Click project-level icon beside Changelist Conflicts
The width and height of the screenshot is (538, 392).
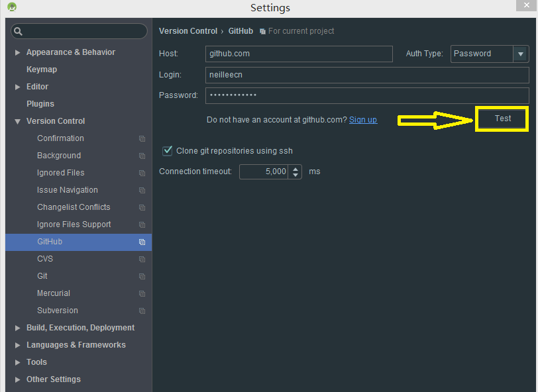tap(142, 207)
